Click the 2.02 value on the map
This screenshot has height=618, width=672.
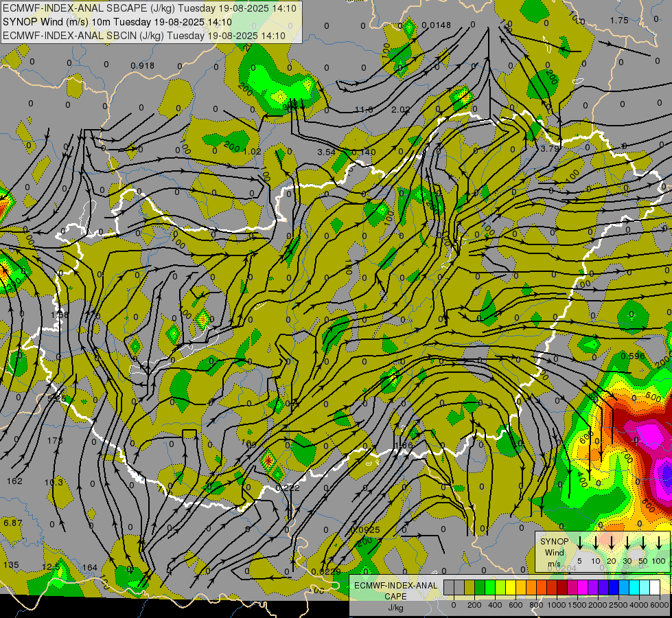coord(400,109)
